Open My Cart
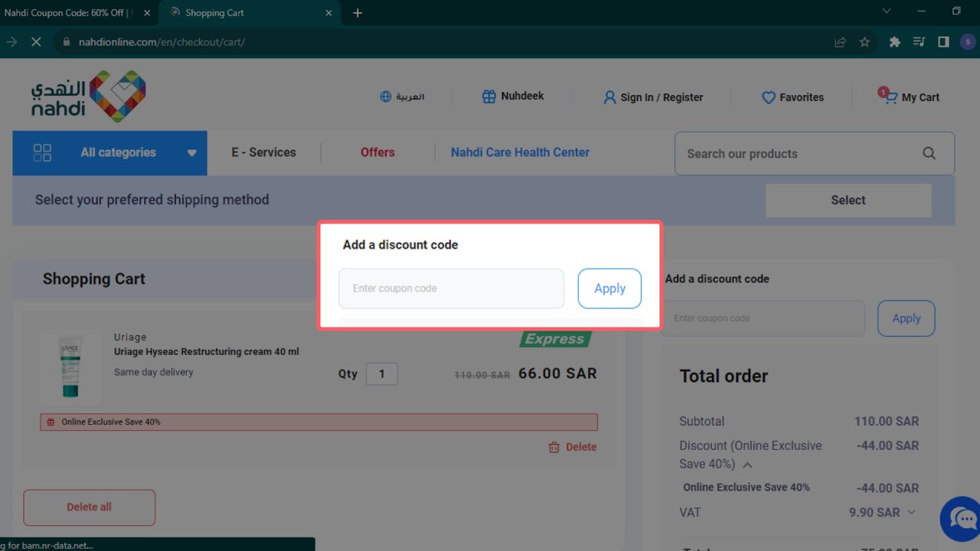Viewport: 980px width, 551px height. tap(909, 96)
